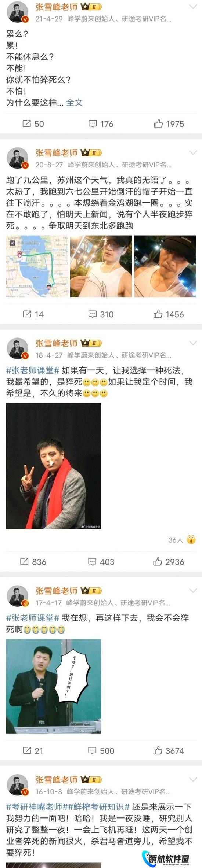202x868 pixels.
Task: Open #张老师课堂# hashtag in 18-4-27 post
Action: [33, 370]
